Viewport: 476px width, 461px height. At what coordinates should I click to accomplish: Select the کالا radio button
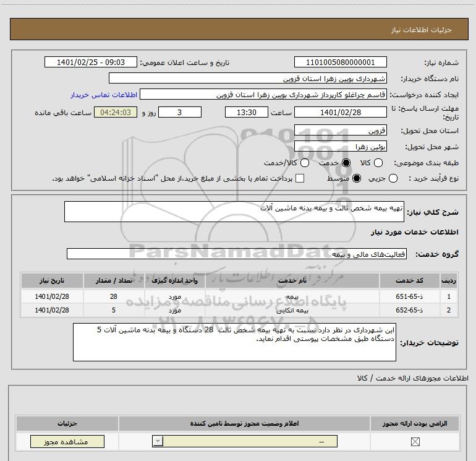tap(378, 163)
